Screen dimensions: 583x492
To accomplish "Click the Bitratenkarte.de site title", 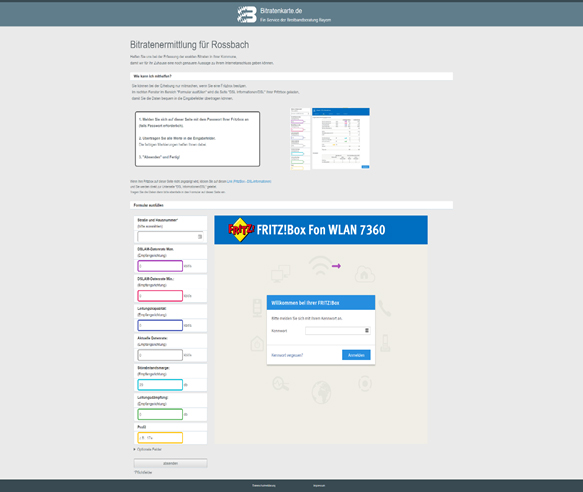I will (x=281, y=11).
